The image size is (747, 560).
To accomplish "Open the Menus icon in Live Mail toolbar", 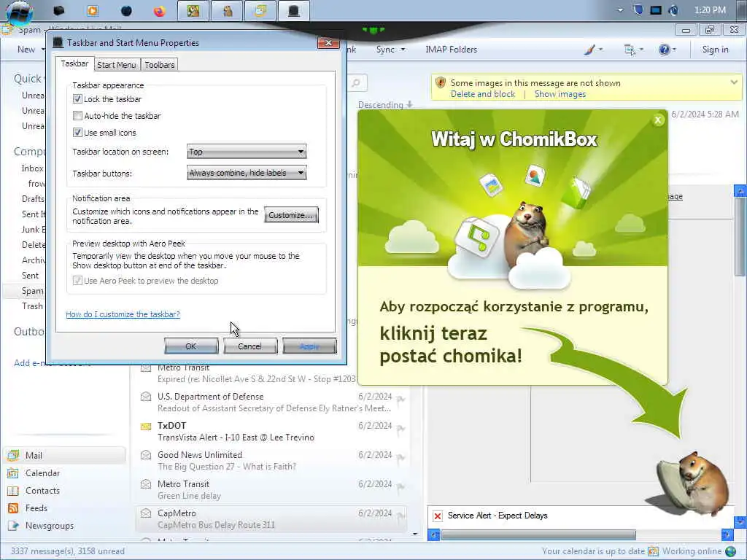I will pos(630,49).
